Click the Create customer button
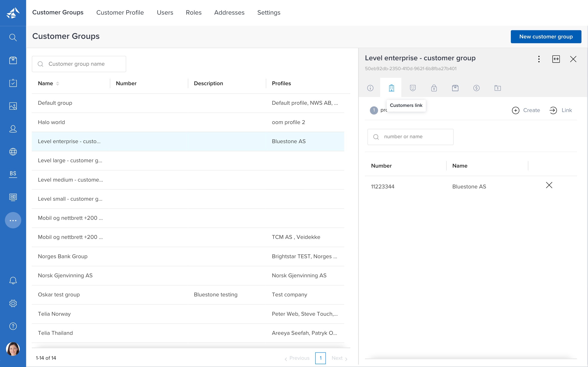The height and width of the screenshot is (367, 588). [x=526, y=110]
